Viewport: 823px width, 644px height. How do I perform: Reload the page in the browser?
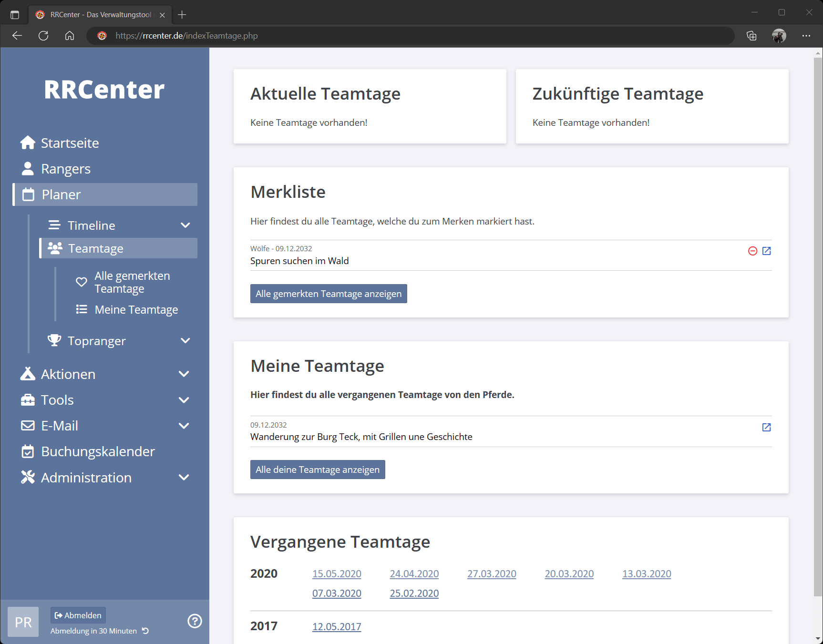tap(43, 36)
